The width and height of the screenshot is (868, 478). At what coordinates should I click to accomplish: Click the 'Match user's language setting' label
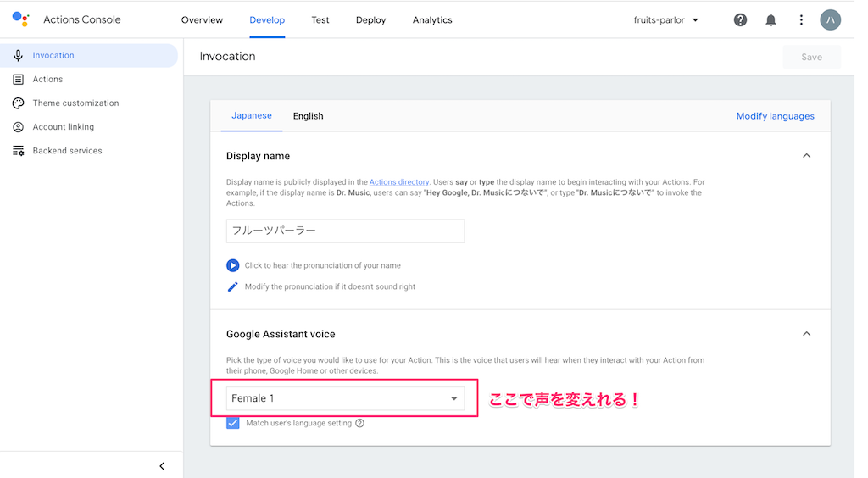(299, 423)
